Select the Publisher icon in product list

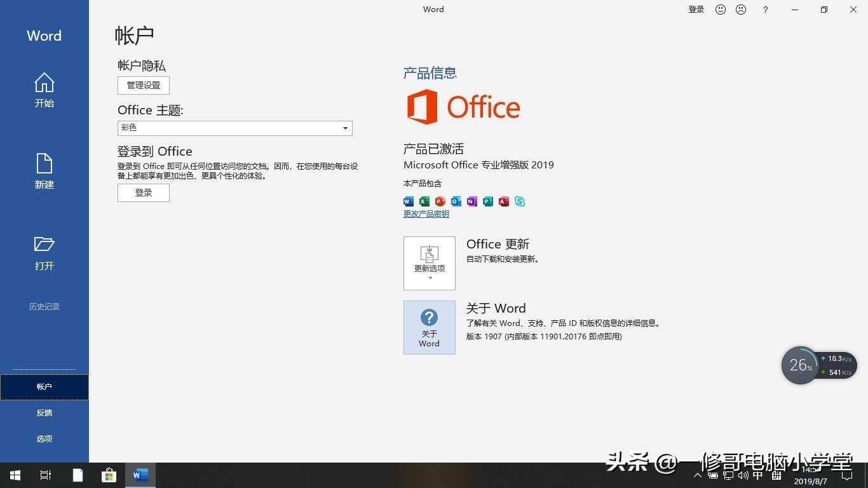pyautogui.click(x=488, y=201)
